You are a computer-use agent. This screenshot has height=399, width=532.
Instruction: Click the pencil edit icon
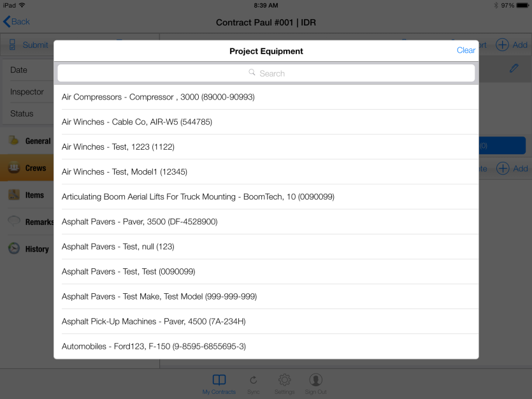point(514,68)
